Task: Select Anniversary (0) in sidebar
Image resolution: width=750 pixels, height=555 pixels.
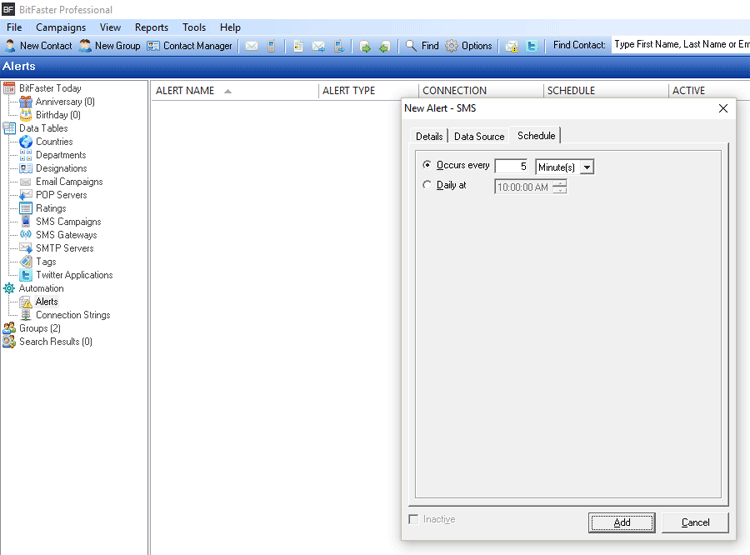Action: [x=65, y=101]
